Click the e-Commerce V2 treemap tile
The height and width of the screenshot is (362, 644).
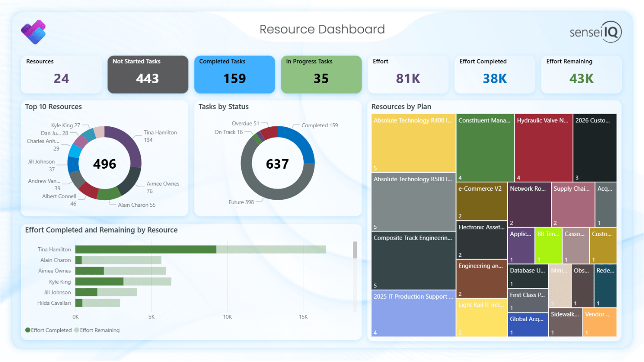(x=481, y=201)
